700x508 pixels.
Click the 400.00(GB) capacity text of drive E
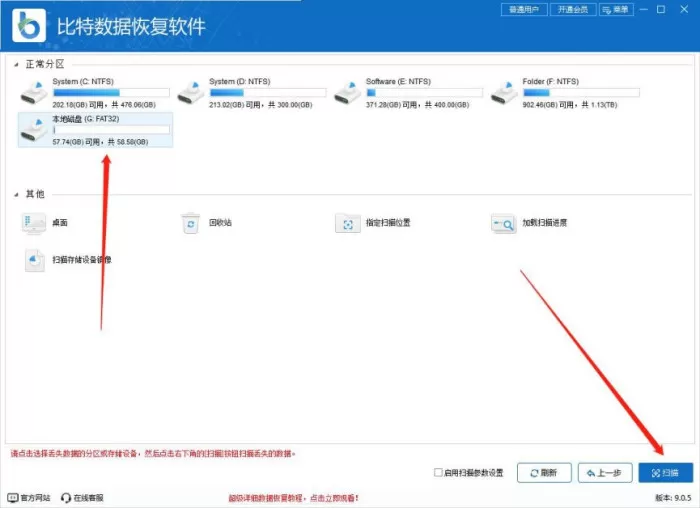(451, 105)
